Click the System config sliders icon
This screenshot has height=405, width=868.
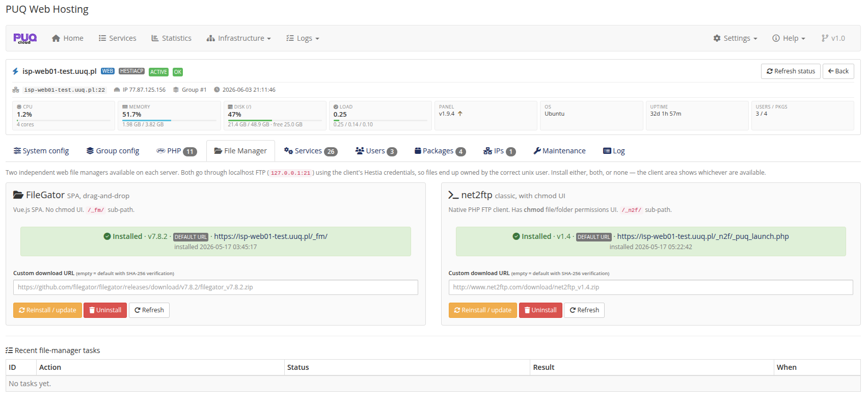coord(17,151)
